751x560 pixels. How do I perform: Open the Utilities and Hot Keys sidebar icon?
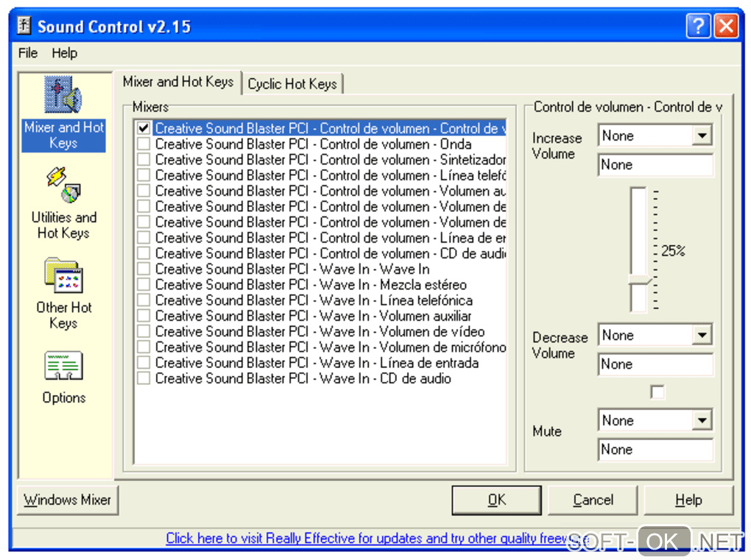[64, 202]
